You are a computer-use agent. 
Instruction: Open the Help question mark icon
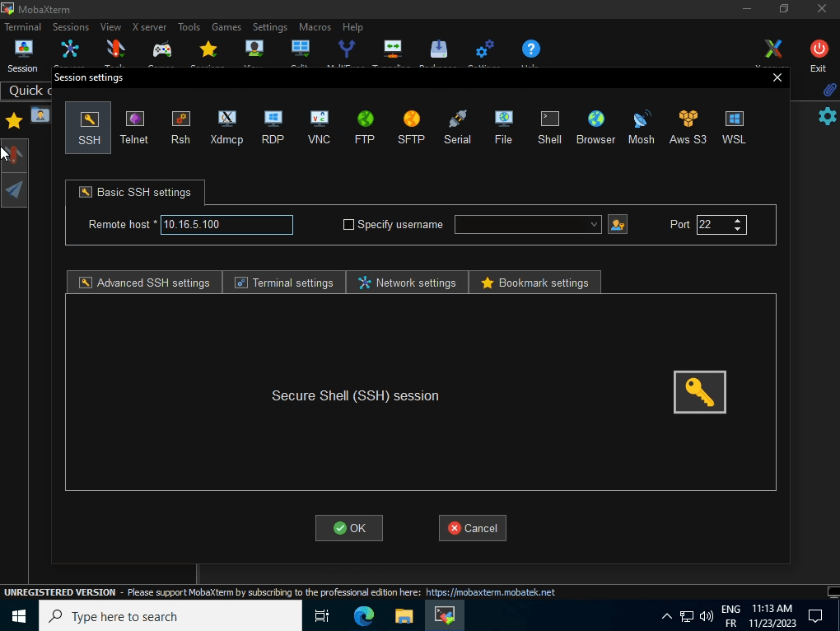[x=531, y=49]
